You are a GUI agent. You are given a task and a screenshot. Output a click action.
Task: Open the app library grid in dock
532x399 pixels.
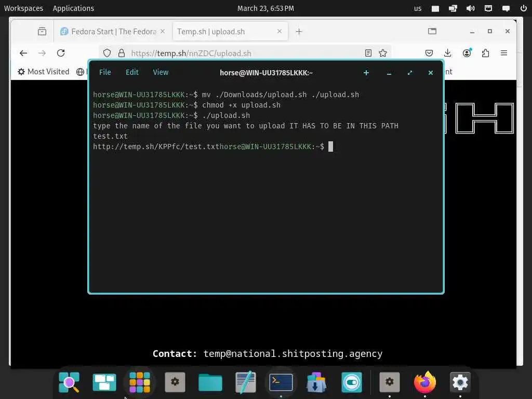(140, 382)
